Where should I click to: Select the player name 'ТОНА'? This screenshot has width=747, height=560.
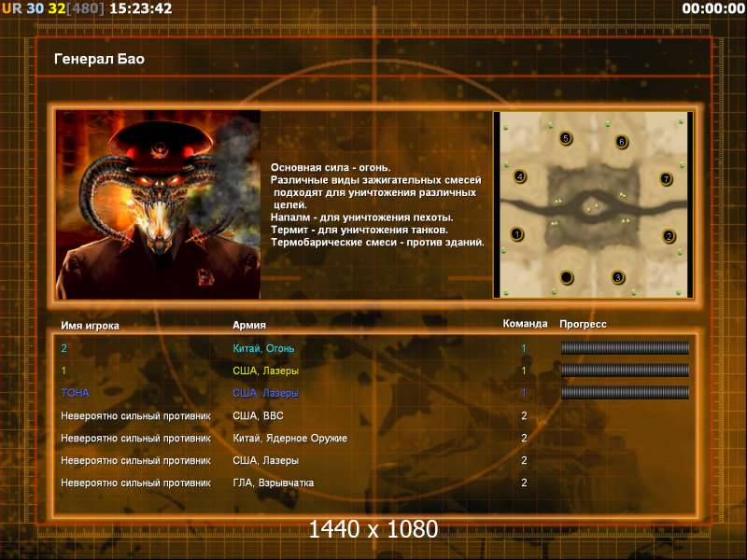coord(75,393)
